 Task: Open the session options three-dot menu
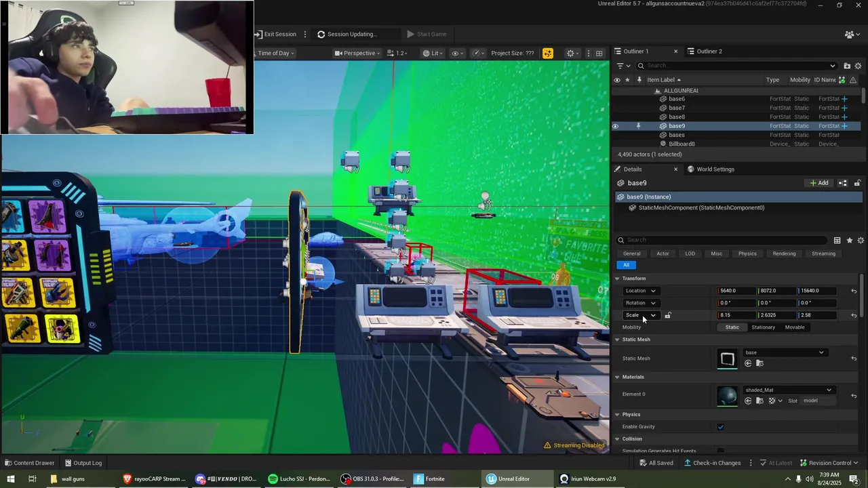305,34
